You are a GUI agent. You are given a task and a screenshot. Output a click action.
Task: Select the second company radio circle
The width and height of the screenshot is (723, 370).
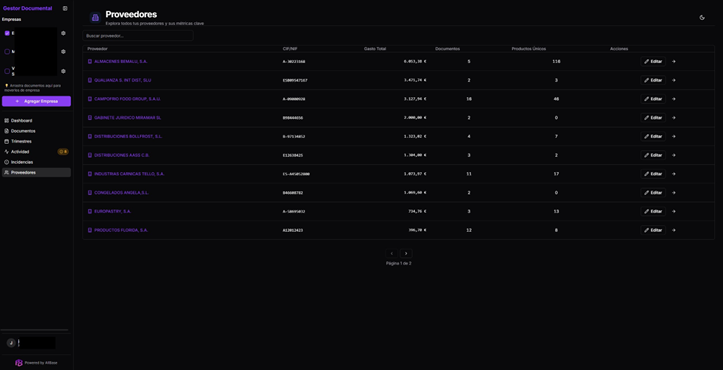click(x=7, y=52)
